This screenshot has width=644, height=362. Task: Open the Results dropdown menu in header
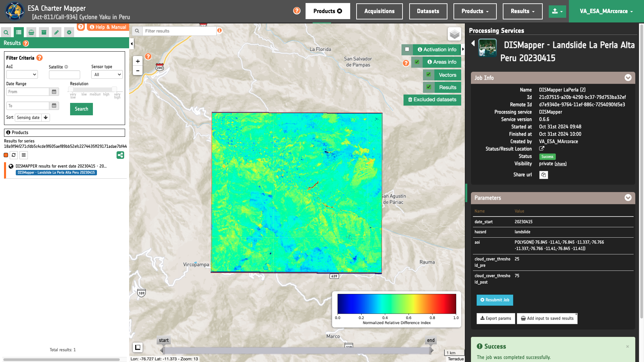[522, 11]
